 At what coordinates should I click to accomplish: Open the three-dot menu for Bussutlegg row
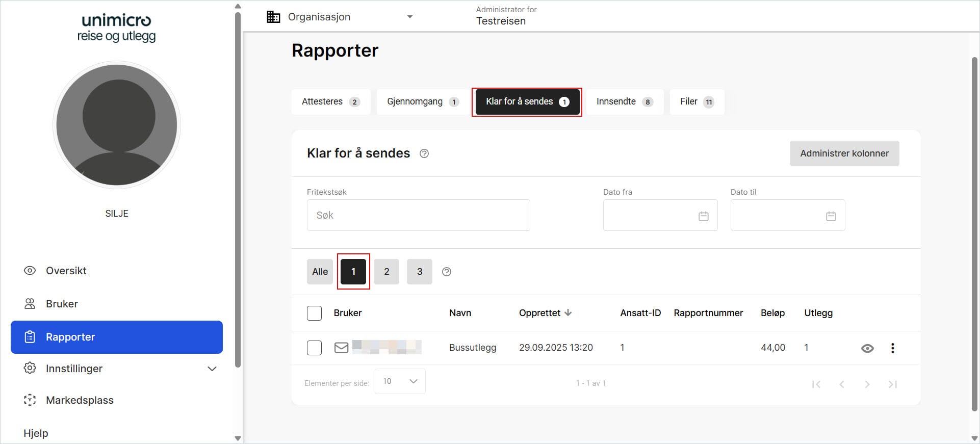click(x=892, y=348)
